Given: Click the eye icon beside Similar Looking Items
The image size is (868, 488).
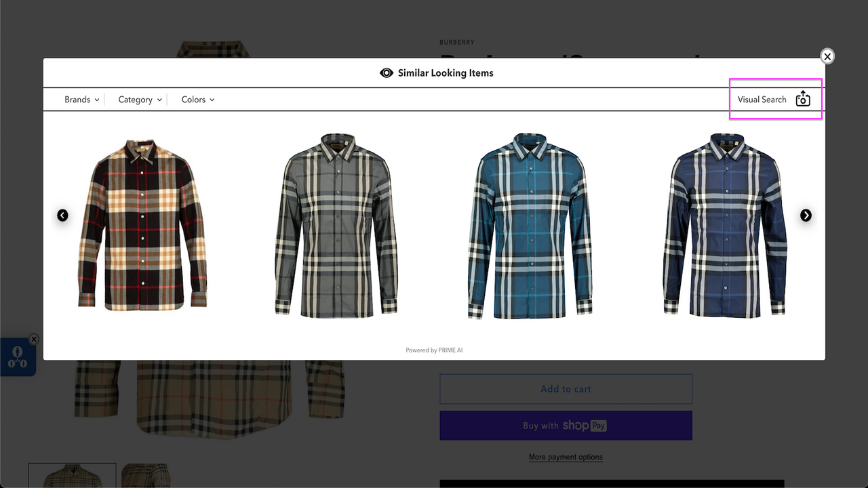Looking at the screenshot, I should (x=387, y=73).
